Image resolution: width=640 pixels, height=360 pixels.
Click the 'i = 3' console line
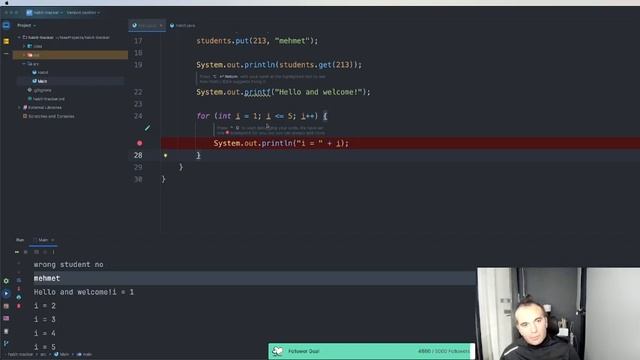pyautogui.click(x=45, y=320)
